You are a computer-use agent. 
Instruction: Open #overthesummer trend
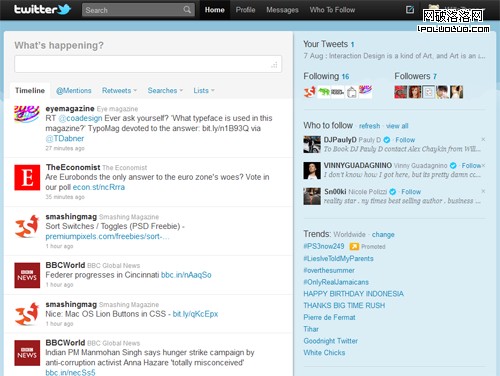click(x=329, y=270)
